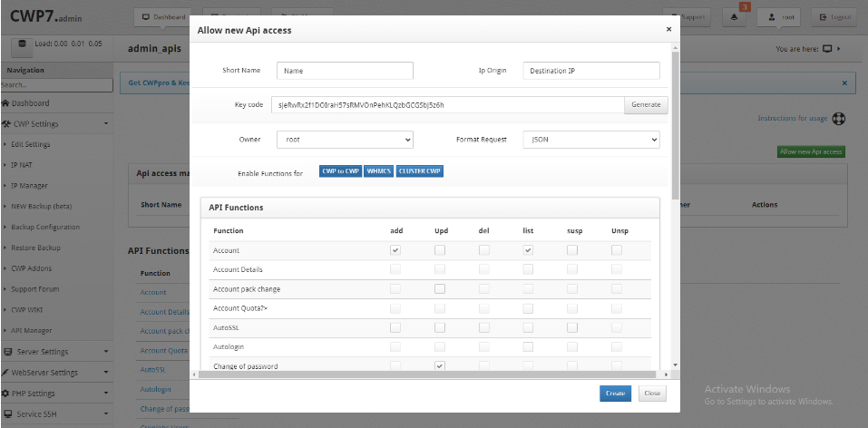This screenshot has width=868, height=428.
Task: Open API Manager in sidebar
Action: point(32,331)
